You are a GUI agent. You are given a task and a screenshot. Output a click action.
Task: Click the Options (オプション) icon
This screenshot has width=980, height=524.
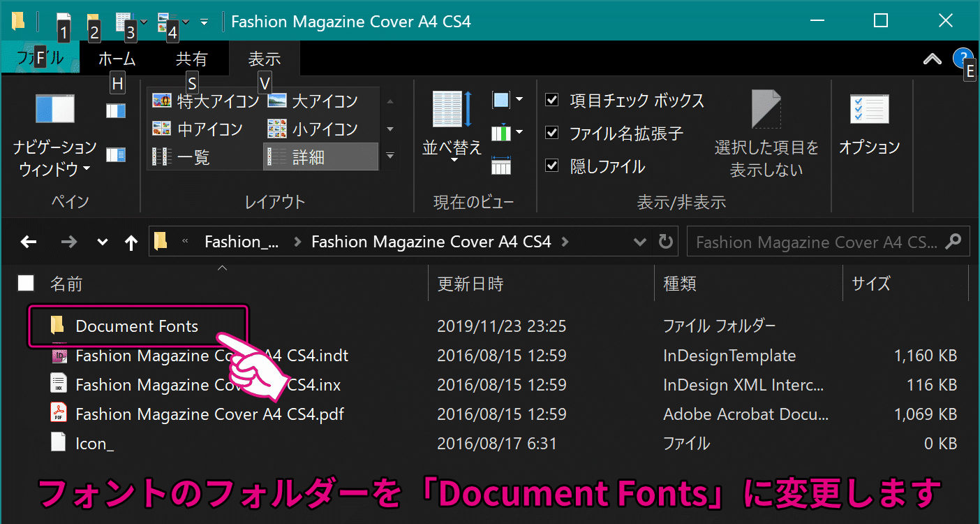click(869, 111)
